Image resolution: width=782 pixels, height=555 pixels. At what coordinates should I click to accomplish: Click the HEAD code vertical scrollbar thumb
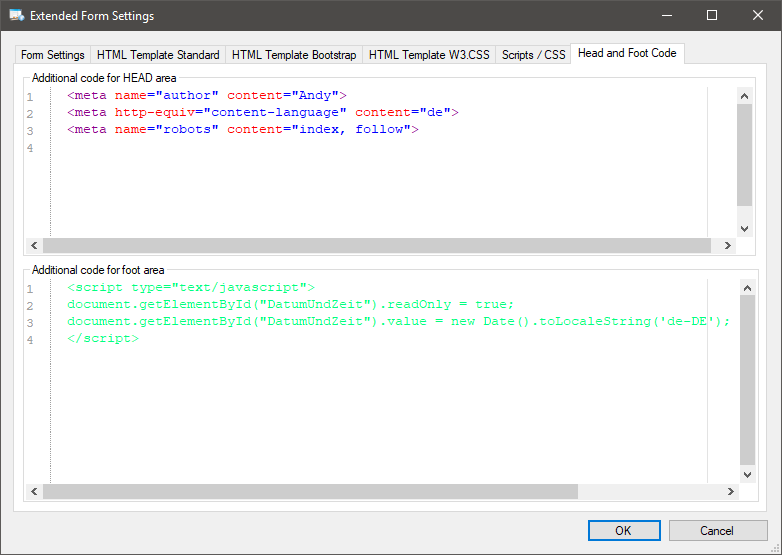(745, 155)
